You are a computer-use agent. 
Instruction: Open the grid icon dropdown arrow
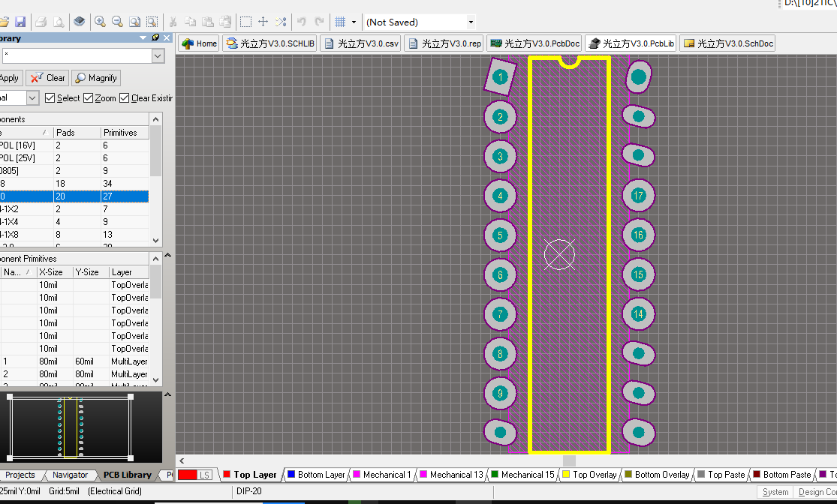click(x=354, y=22)
